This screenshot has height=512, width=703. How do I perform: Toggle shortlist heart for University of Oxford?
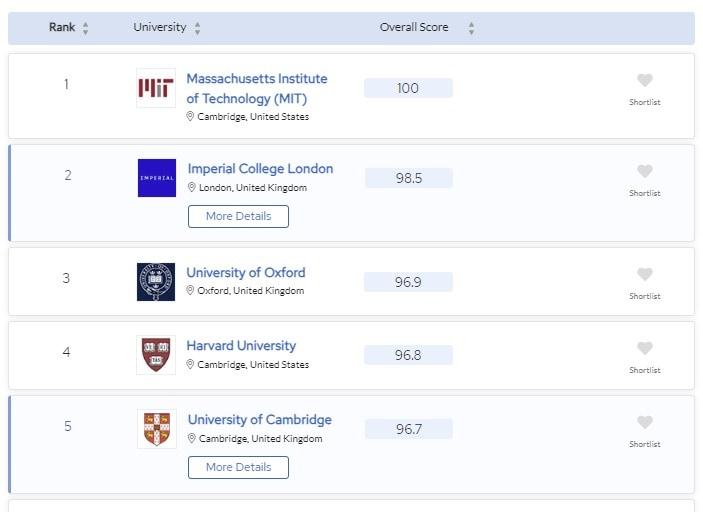point(645,275)
